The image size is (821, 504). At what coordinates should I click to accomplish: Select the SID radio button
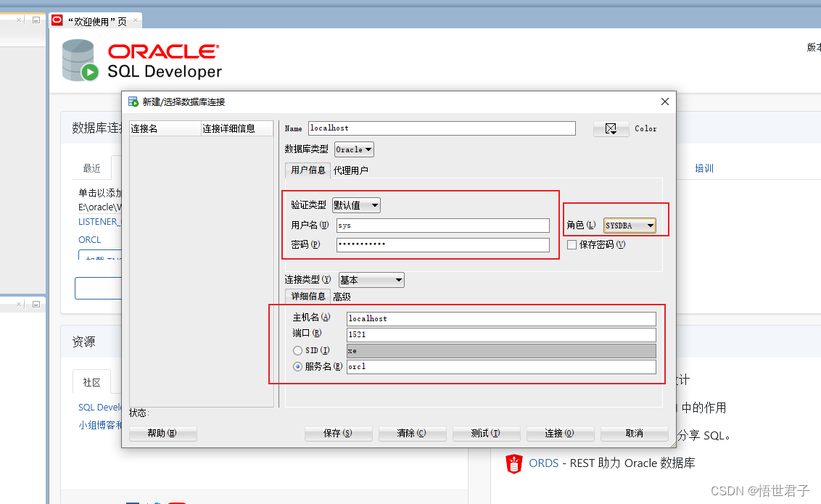pyautogui.click(x=297, y=350)
